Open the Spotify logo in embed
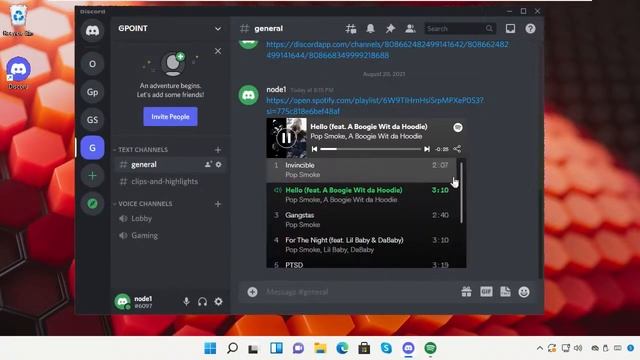This screenshot has width=640, height=360. pyautogui.click(x=458, y=127)
